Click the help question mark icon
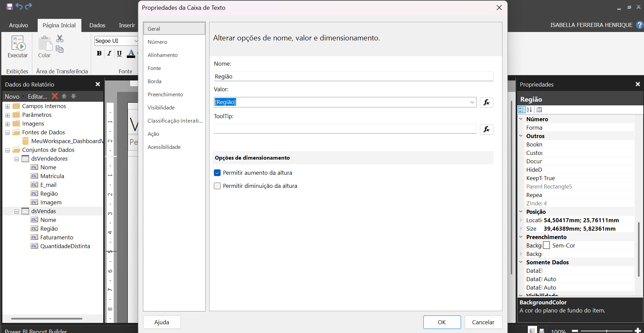 [639, 25]
